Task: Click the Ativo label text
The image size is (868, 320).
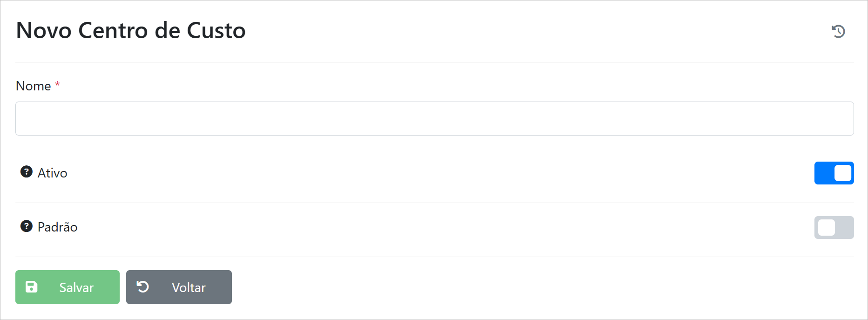Action: click(53, 173)
